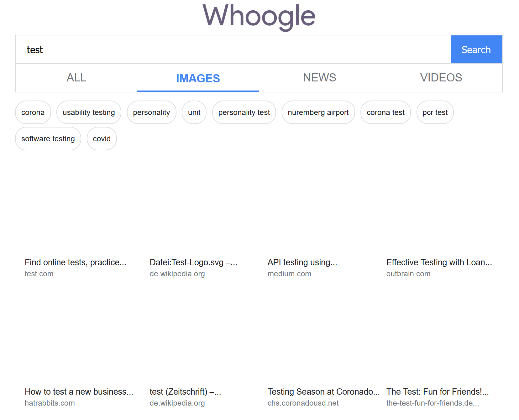Choose the 'nuremberg airport' chip

(318, 112)
